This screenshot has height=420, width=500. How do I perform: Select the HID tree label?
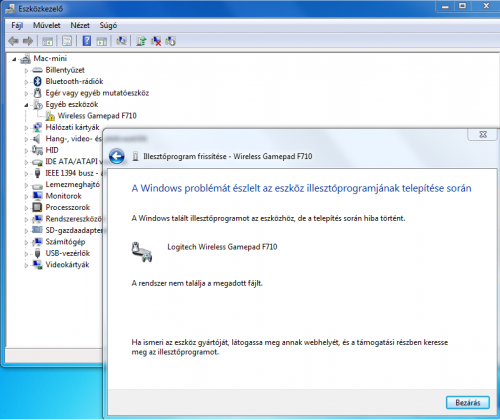[52, 150]
